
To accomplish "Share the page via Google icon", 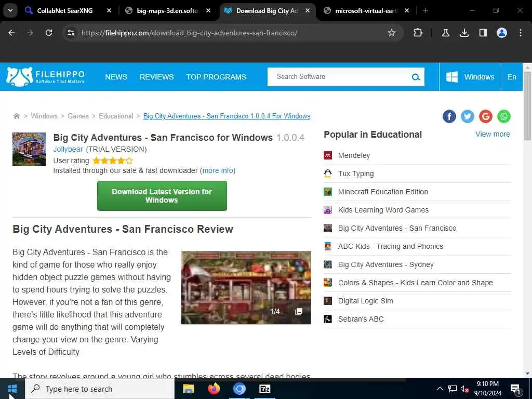I will (x=486, y=116).
